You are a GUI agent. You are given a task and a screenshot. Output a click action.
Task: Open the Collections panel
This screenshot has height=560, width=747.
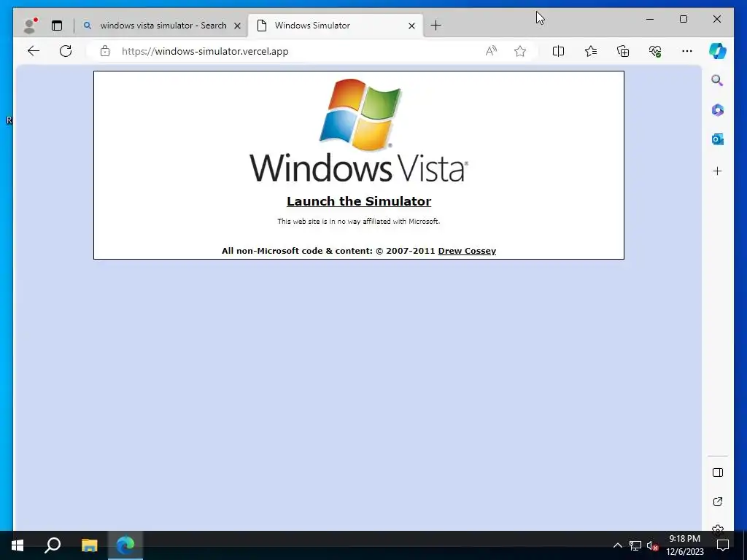coord(623,51)
